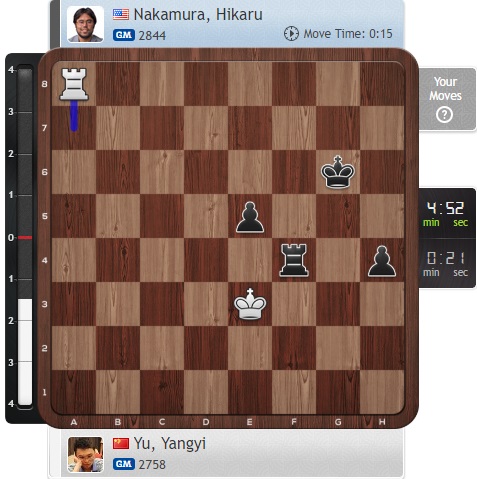The height and width of the screenshot is (479, 477).
Task: Click the black pawn on h4
Action: [x=382, y=261]
